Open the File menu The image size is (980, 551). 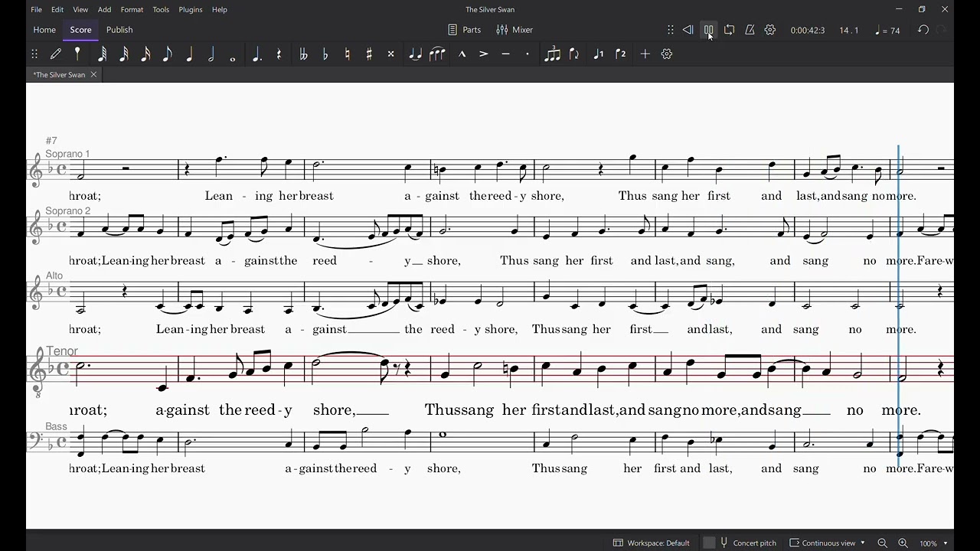pyautogui.click(x=36, y=9)
